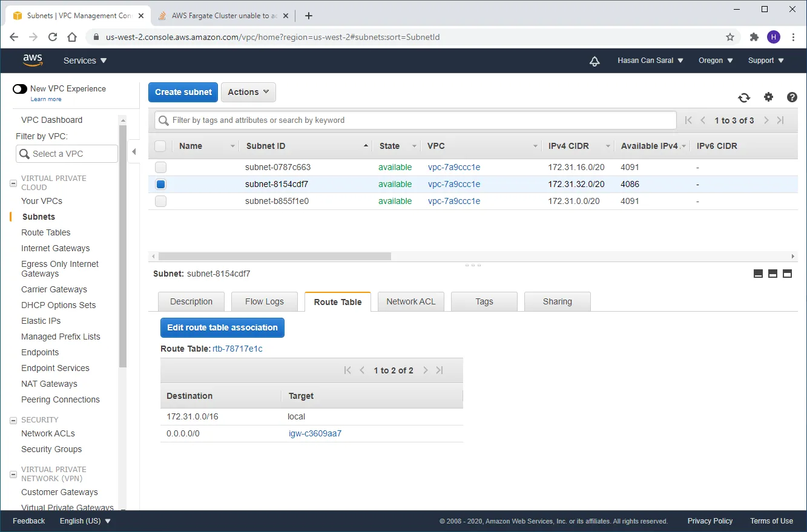Set details pane to half-height layout icon
Image resolution: width=807 pixels, height=532 pixels.
(x=772, y=274)
